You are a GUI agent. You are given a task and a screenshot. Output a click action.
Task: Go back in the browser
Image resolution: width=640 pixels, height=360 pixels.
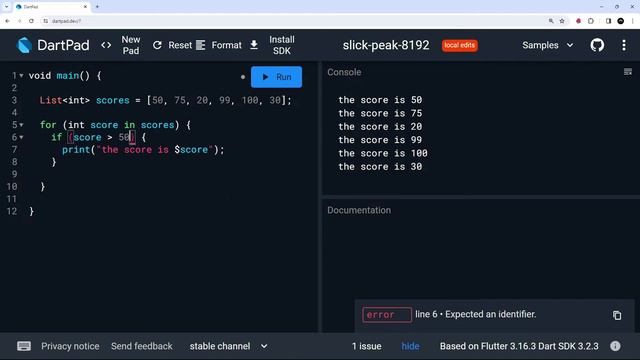pyautogui.click(x=7, y=21)
